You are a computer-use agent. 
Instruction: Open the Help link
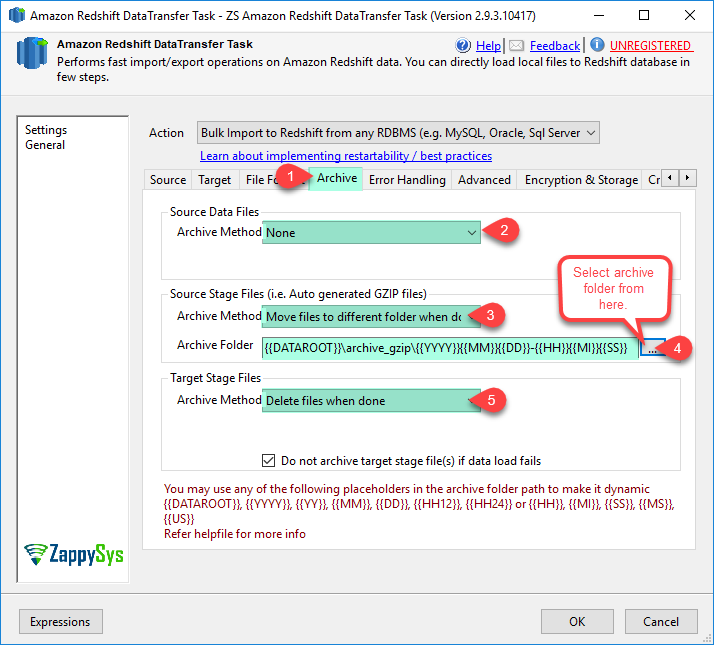click(x=488, y=46)
